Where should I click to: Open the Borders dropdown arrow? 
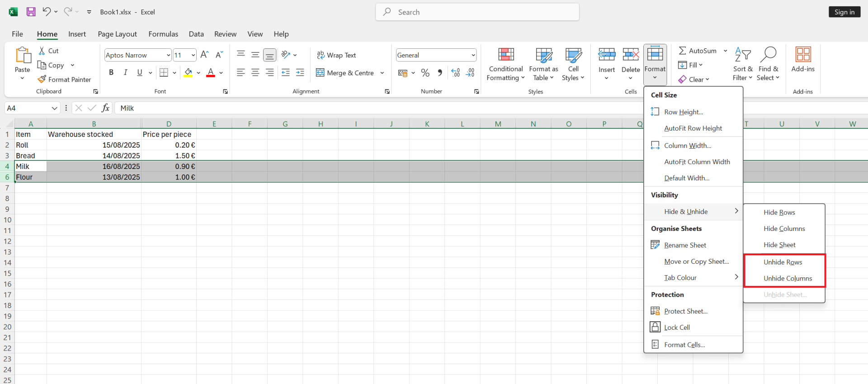point(174,72)
